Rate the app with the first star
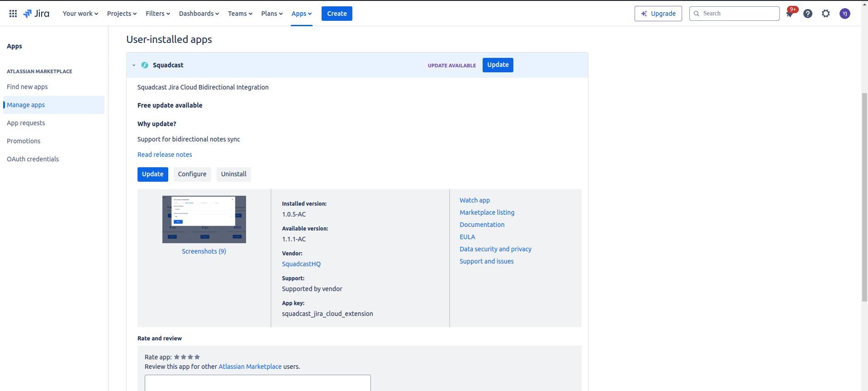 177,357
